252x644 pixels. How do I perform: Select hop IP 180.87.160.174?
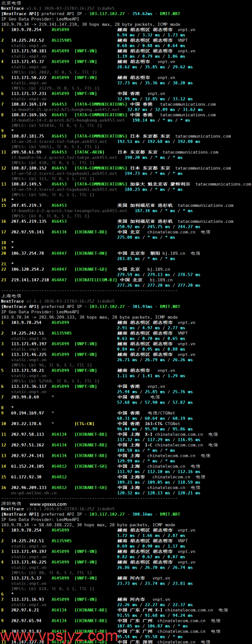coord(29,104)
